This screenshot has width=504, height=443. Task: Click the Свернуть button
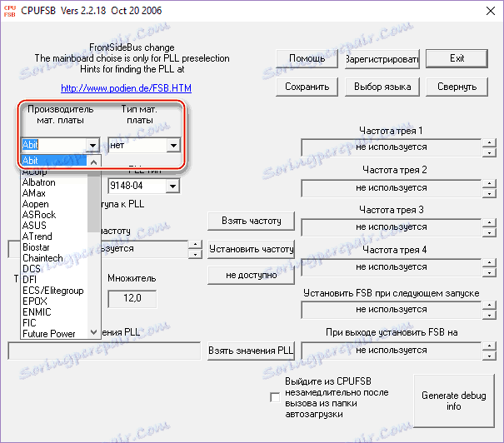[457, 87]
